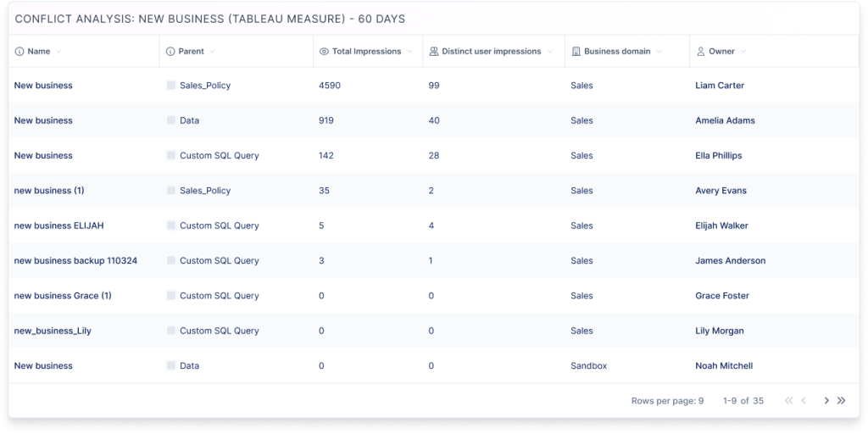This screenshot has width=868, height=434.
Task: Select the Total Impressions value 35
Action: (324, 191)
